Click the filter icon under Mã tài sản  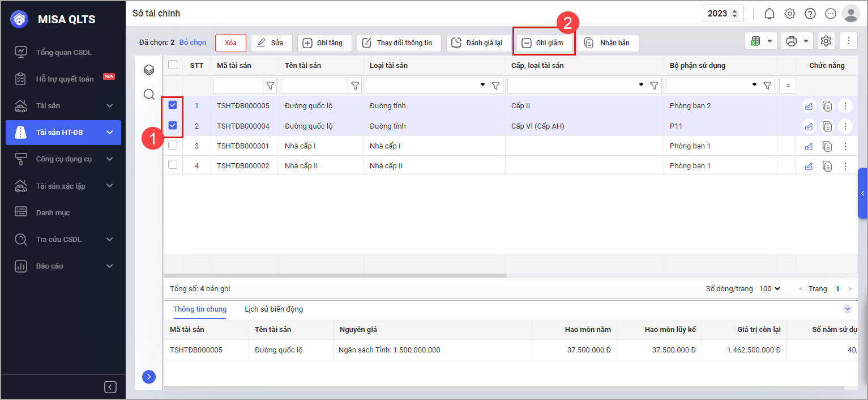[x=270, y=86]
